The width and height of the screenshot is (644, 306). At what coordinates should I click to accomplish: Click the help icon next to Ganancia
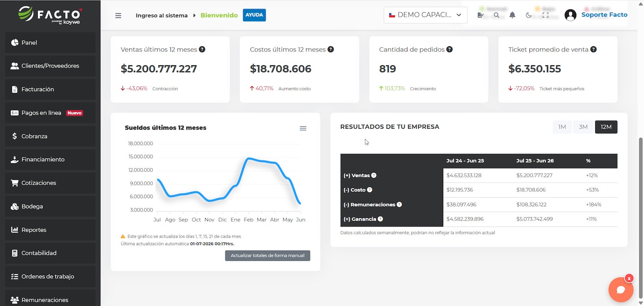[x=380, y=219]
